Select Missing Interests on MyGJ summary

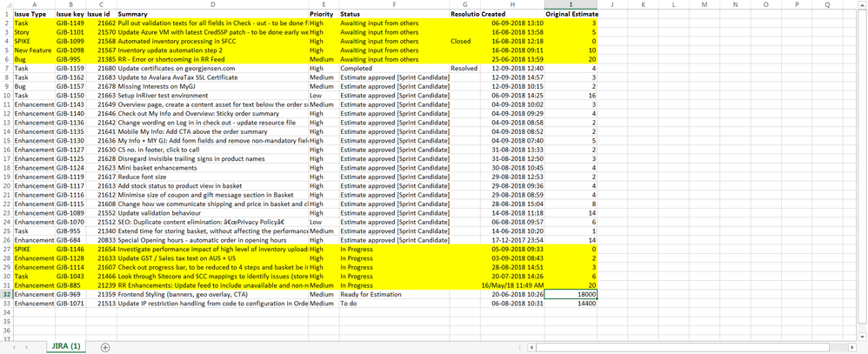pyautogui.click(x=212, y=86)
